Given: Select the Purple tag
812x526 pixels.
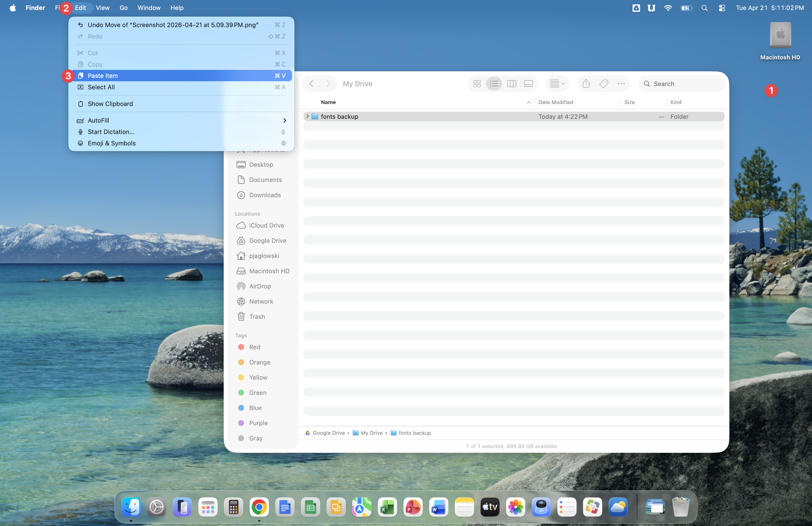Looking at the screenshot, I should tap(258, 423).
